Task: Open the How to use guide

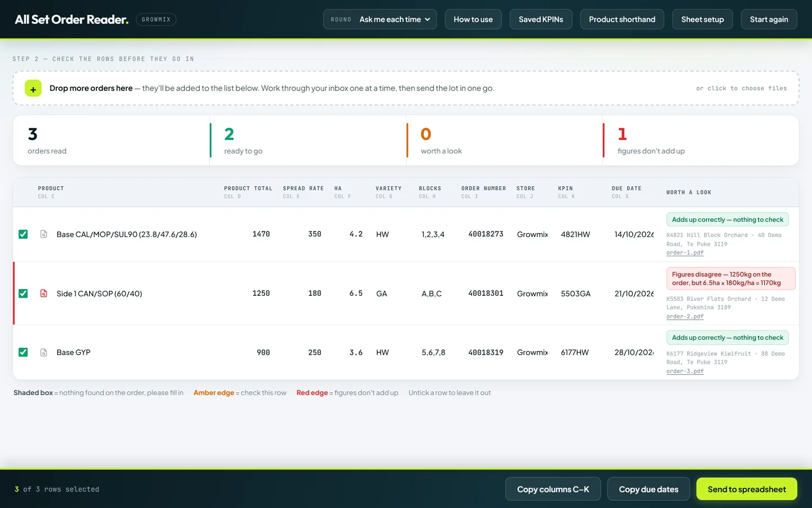Action: [473, 19]
